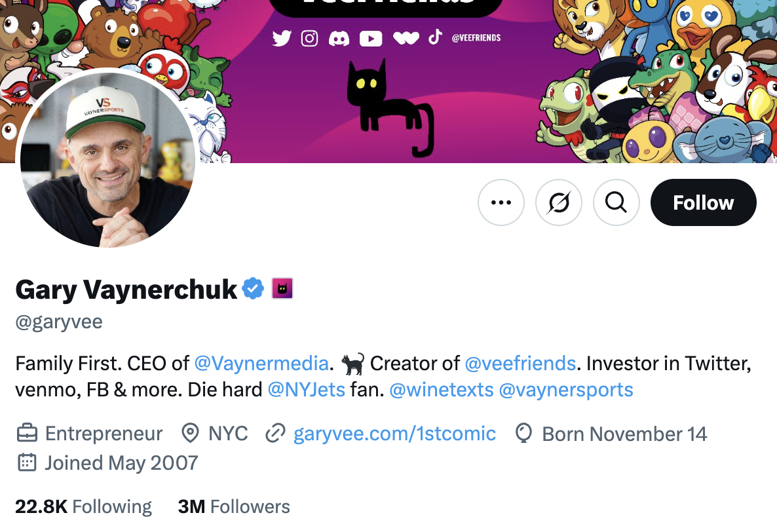Open the 22.8K Following list
Viewport: 777px width, 532px height.
pyautogui.click(x=83, y=506)
